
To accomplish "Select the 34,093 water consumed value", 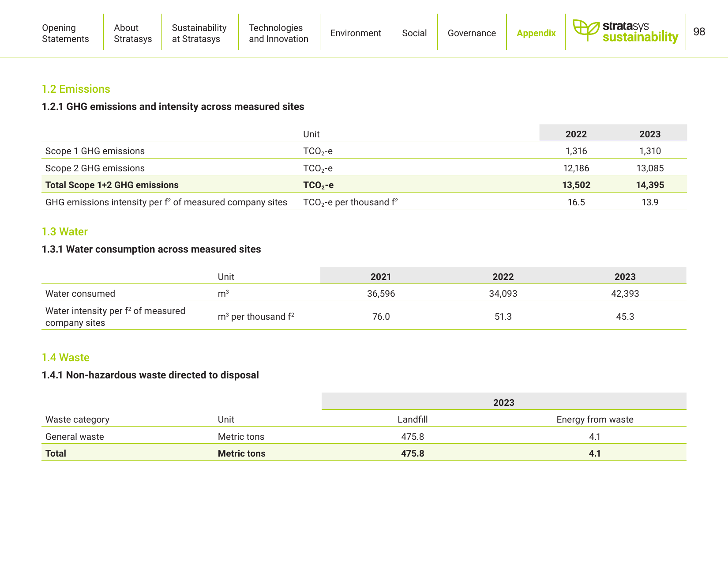I will 503,294.
